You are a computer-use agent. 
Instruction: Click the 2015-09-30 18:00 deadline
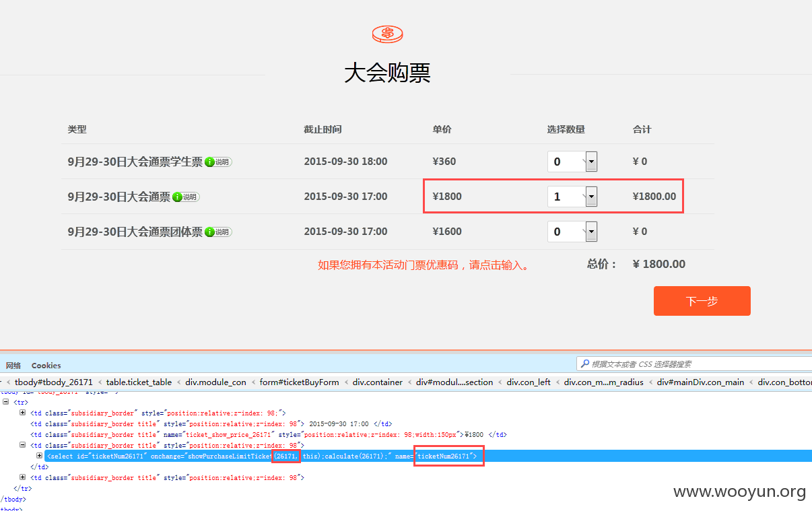click(x=345, y=162)
